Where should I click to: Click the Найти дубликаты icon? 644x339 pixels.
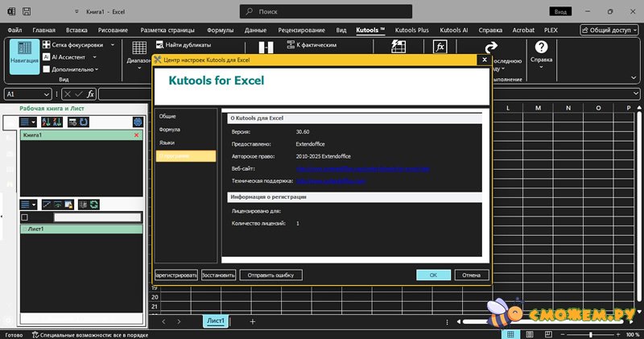[160, 45]
